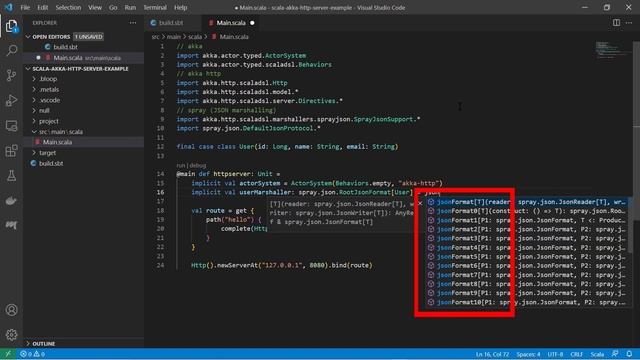Change indentation via Spaces: 4
640x360 pixels.
pos(528,354)
